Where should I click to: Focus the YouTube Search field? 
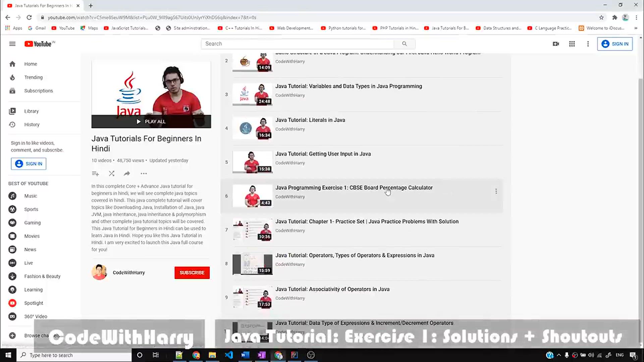coord(298,44)
